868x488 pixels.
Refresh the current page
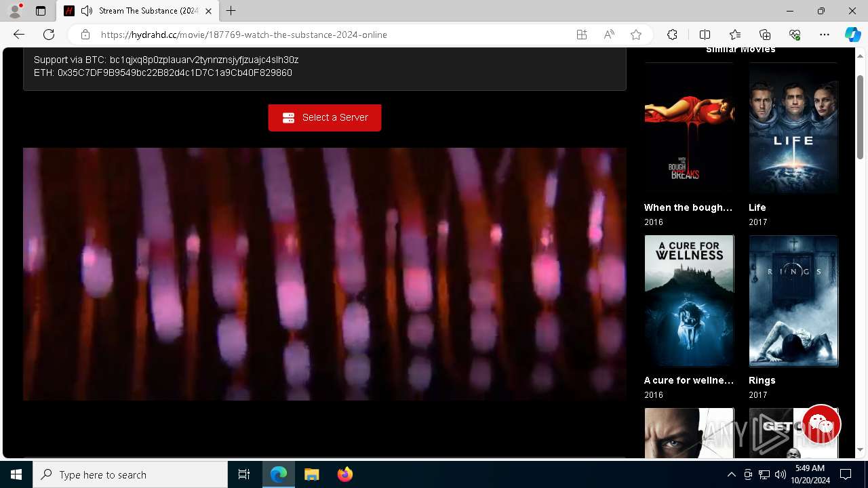pyautogui.click(x=49, y=35)
